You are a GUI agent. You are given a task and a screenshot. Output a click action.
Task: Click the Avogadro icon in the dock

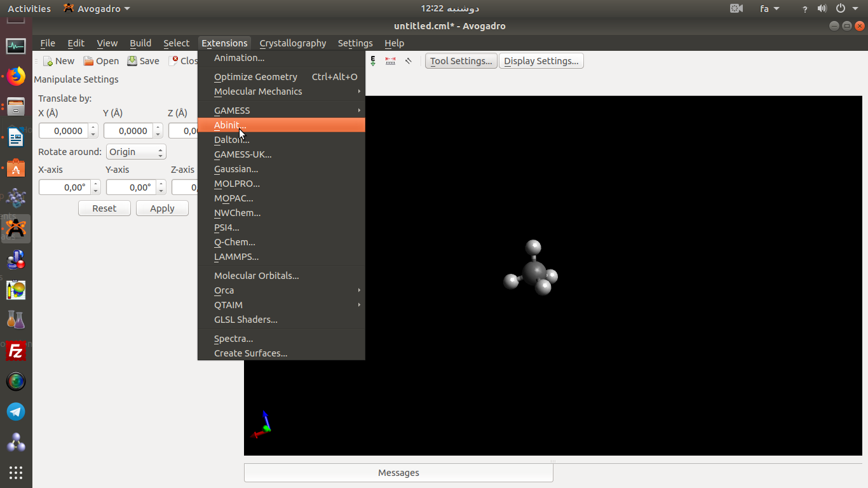click(x=16, y=228)
